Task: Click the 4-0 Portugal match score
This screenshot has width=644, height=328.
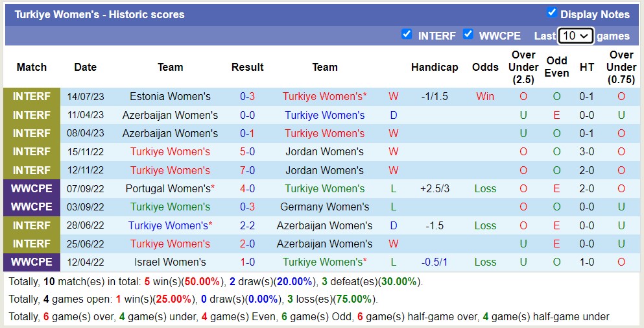Action: (x=247, y=188)
